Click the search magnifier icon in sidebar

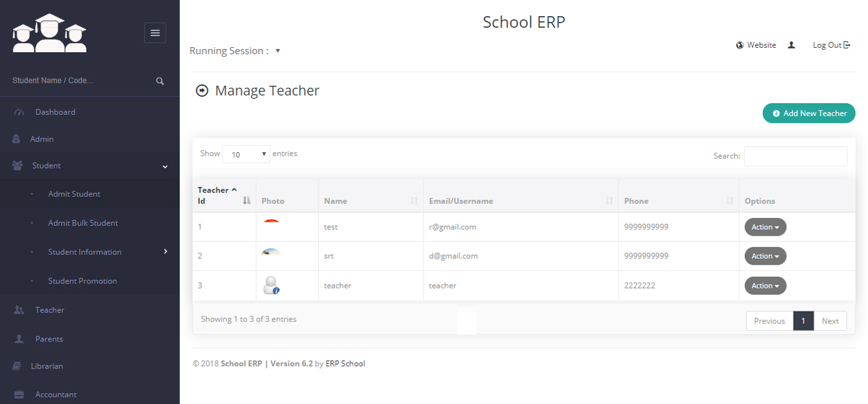[160, 81]
